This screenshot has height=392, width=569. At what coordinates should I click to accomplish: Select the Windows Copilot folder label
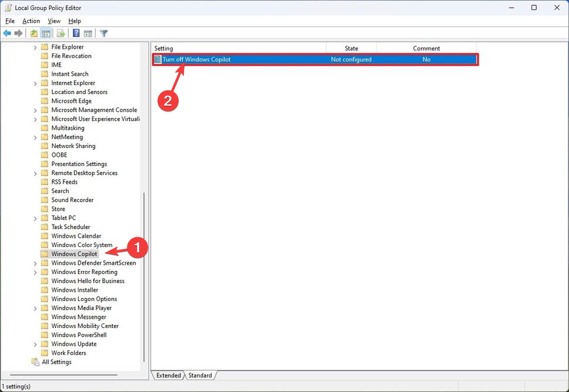[x=74, y=254]
